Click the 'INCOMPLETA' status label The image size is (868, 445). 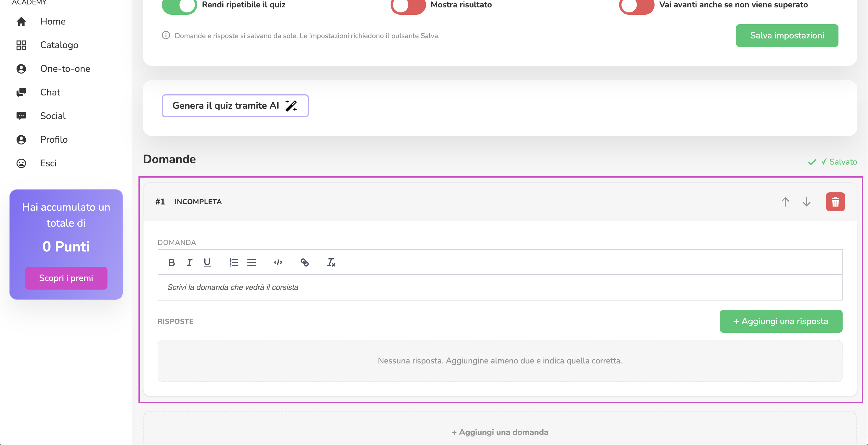(198, 202)
